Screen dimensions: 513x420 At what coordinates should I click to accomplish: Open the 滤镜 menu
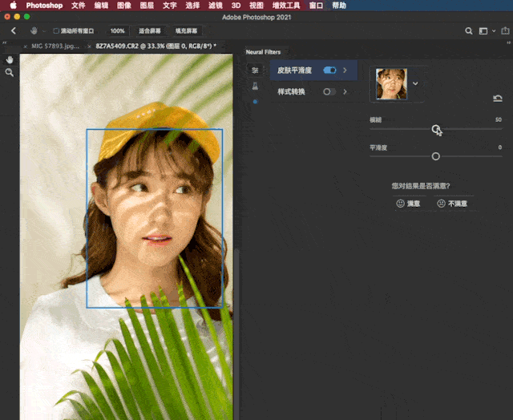216,6
